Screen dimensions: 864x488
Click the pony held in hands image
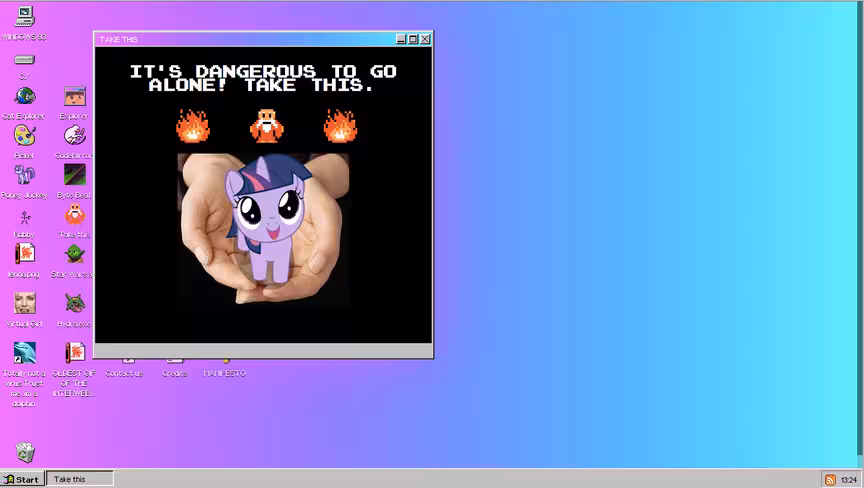pos(263,229)
